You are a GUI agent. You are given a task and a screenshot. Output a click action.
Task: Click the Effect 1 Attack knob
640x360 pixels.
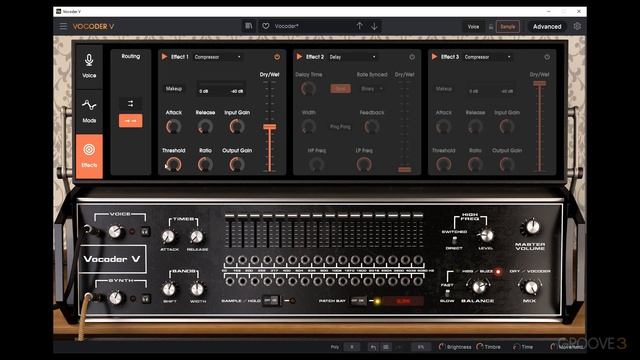point(173,127)
